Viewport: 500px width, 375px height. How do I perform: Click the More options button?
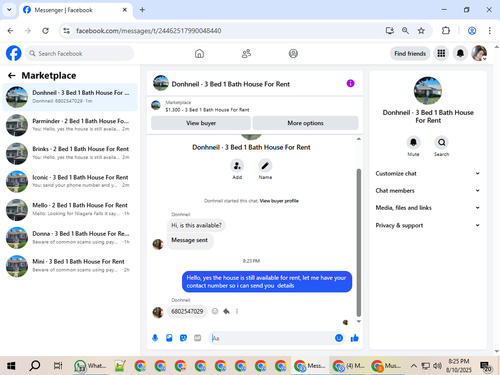click(305, 123)
